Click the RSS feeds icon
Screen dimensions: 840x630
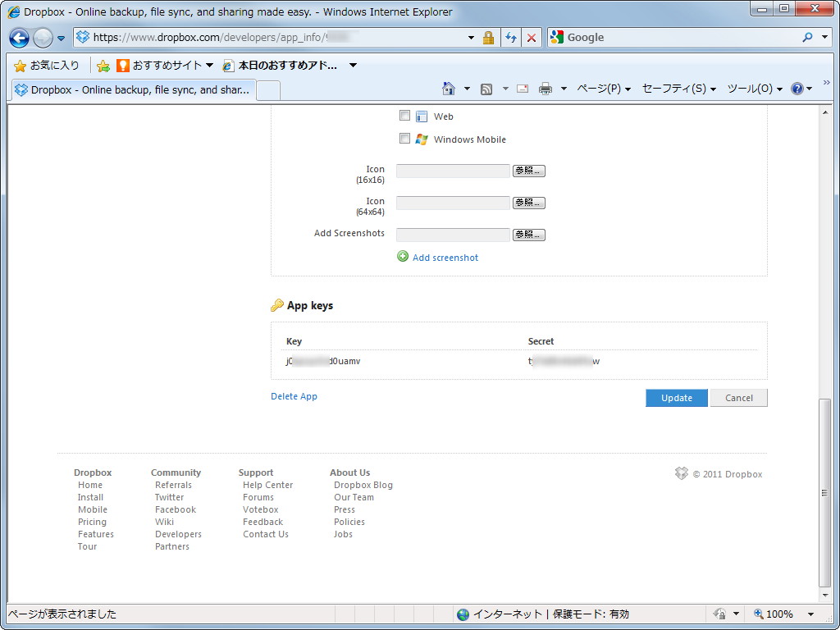click(486, 89)
